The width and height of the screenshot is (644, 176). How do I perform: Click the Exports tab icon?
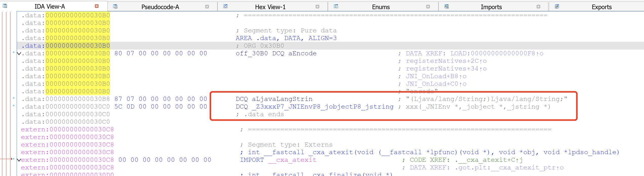557,7
